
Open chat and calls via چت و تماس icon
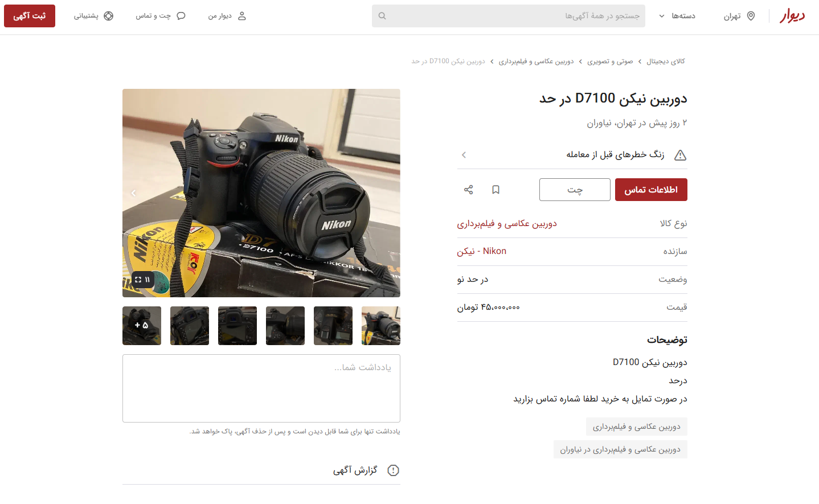(181, 15)
